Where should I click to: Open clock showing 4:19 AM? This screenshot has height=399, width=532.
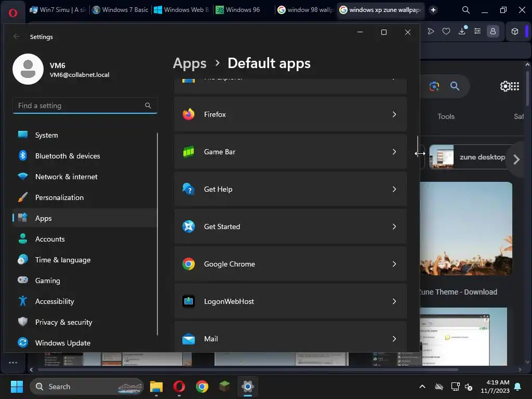coord(495,387)
